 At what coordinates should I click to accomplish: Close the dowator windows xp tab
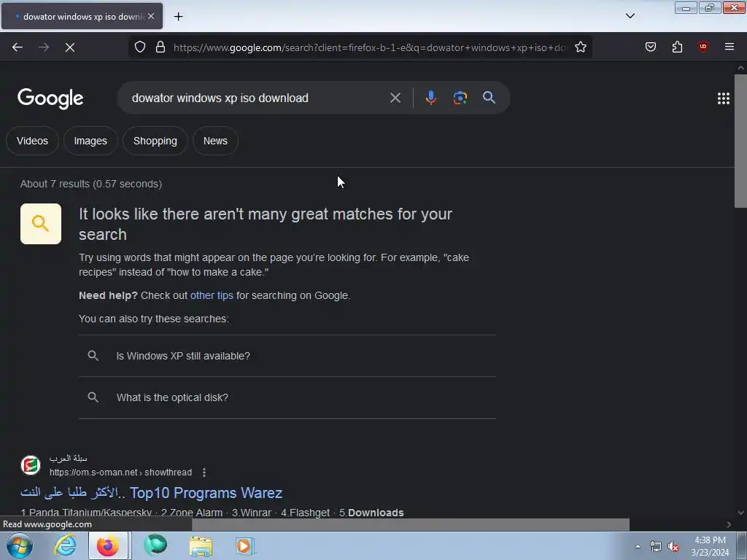pos(151,16)
